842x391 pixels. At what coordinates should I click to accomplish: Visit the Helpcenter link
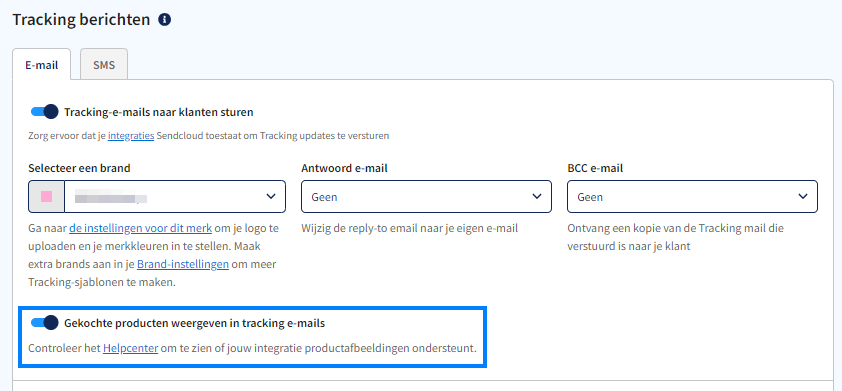130,348
